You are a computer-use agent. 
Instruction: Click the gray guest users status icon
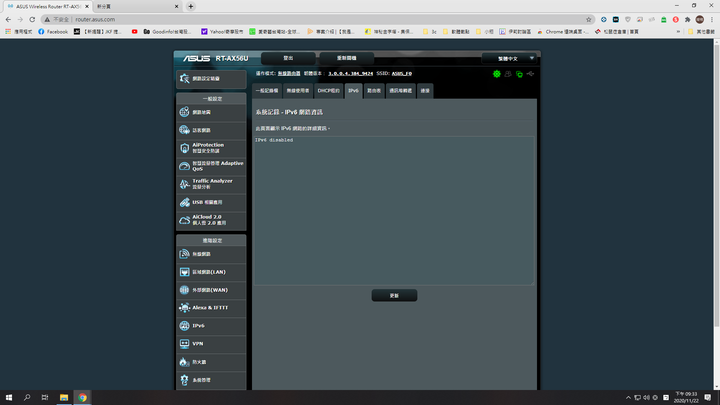508,73
